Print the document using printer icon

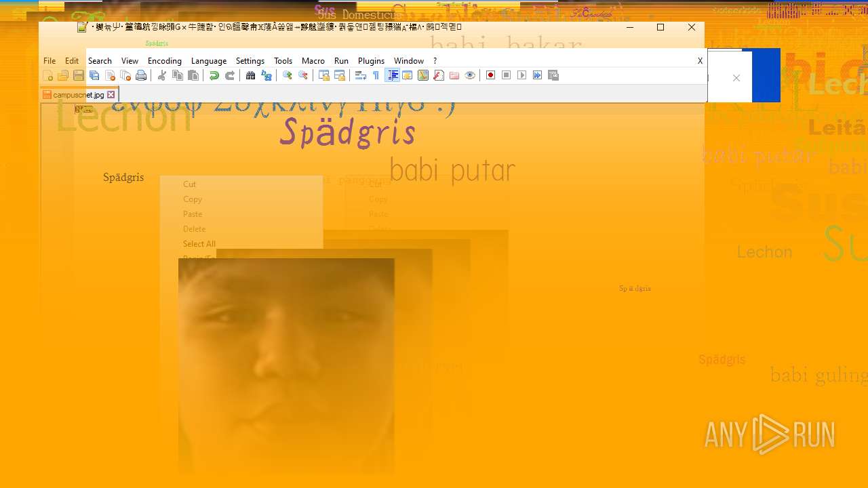(x=141, y=75)
